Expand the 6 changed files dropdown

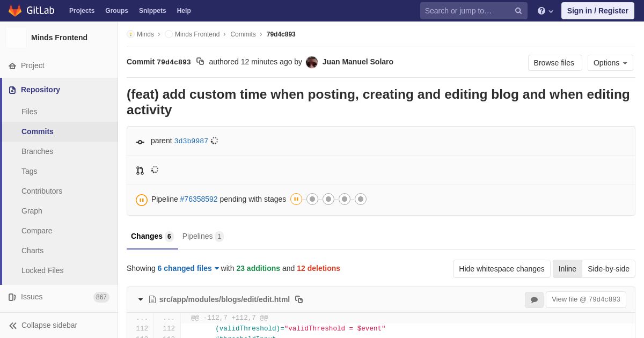[x=188, y=268]
